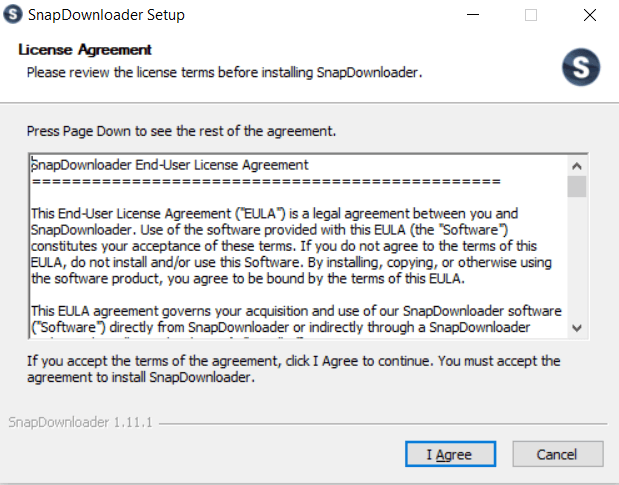Viewport: 619px width, 485px height.
Task: Click the license scrollbar thumb
Action: [x=577, y=187]
